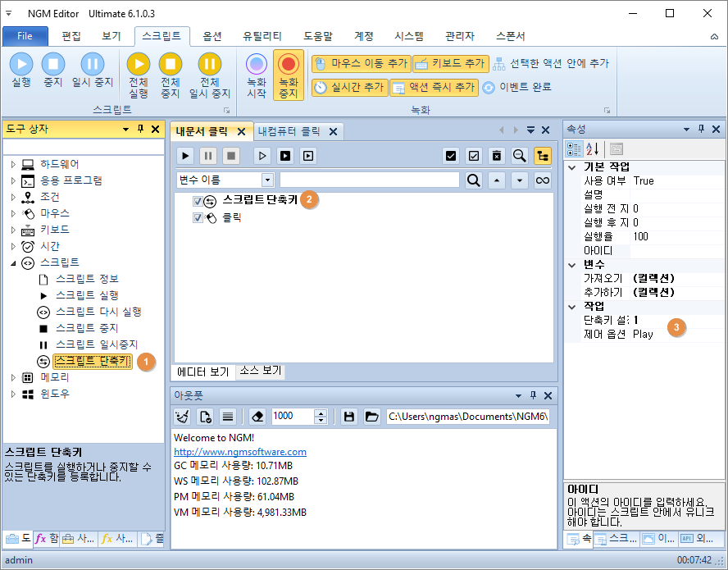Click the find next down arrow

tap(520, 180)
